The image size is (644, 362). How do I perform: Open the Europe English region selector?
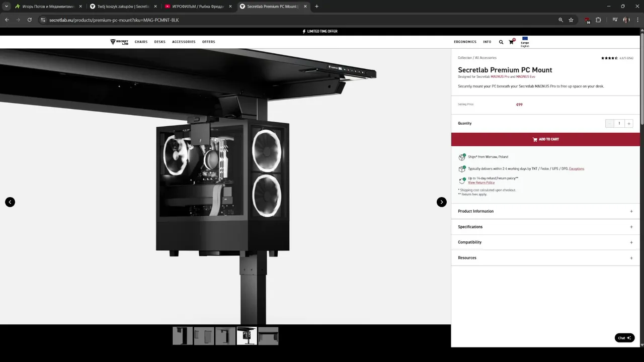click(x=525, y=42)
